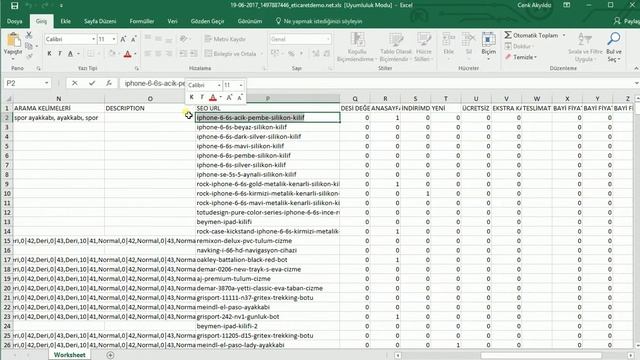
Task: Open Koşullu Biçimlendirme conditional formatting
Action: (357, 47)
